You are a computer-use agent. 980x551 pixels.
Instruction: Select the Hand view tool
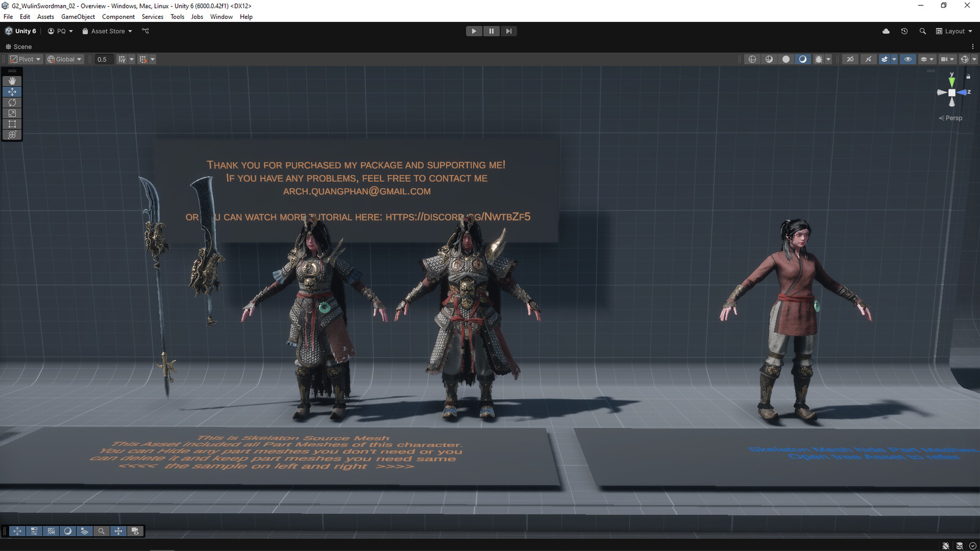pos(12,81)
